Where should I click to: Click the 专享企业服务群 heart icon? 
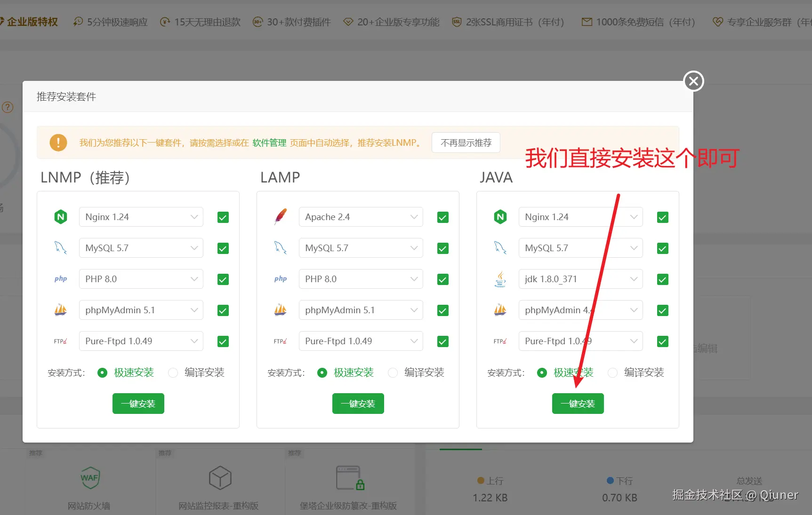[x=718, y=22]
